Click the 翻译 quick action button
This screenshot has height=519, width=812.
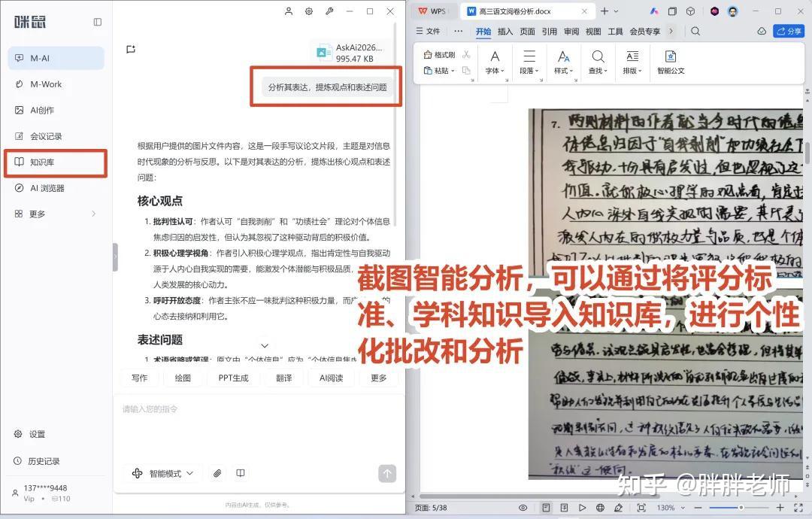[283, 378]
